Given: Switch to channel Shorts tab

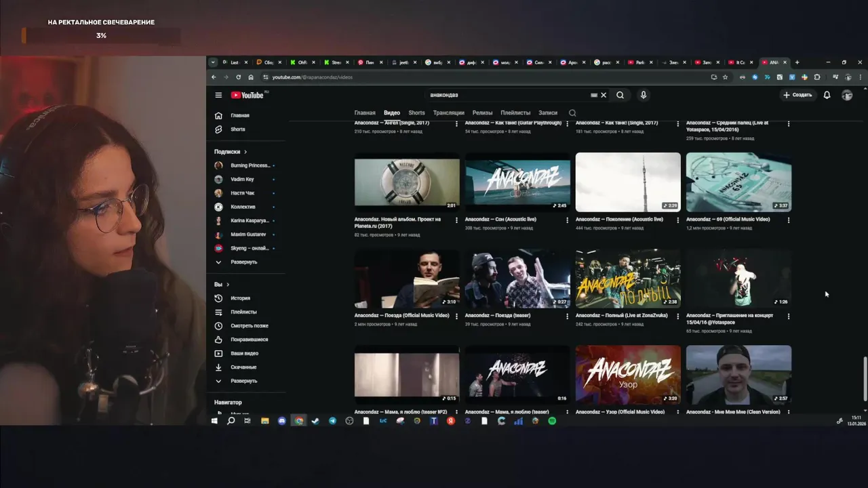Looking at the screenshot, I should [416, 113].
